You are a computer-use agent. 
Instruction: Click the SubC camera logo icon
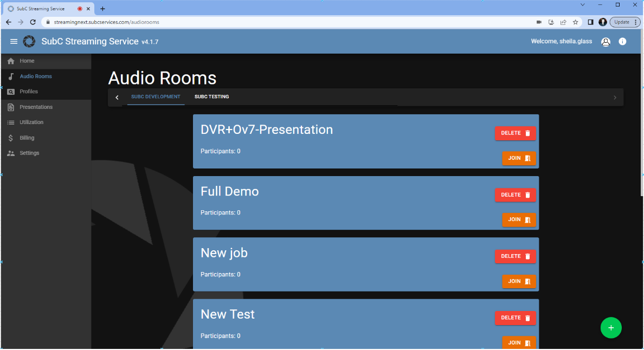29,42
